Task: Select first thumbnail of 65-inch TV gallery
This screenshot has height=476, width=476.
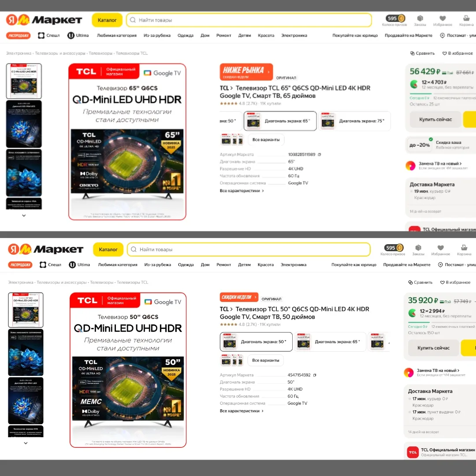Action: (x=24, y=81)
